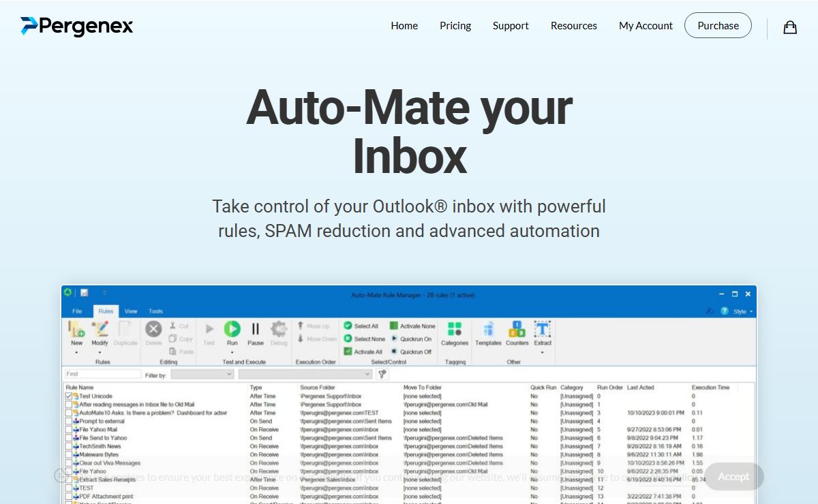The width and height of the screenshot is (818, 504).
Task: Click the Duplicate rule icon
Action: [125, 330]
